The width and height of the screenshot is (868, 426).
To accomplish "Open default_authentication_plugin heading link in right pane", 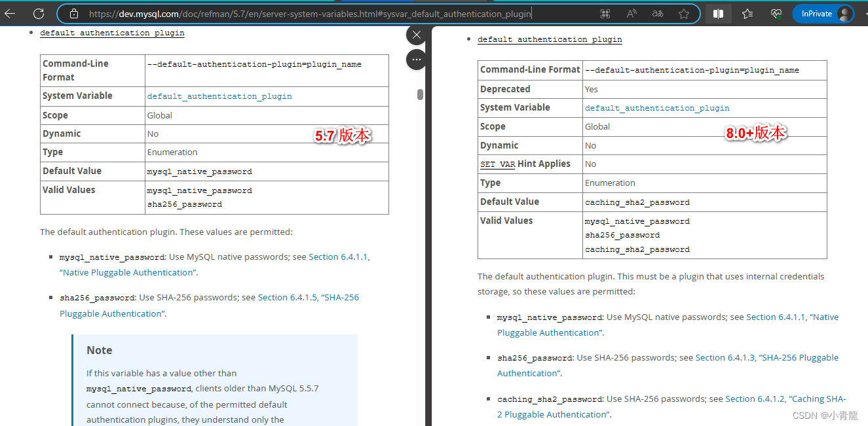I will click(x=550, y=39).
